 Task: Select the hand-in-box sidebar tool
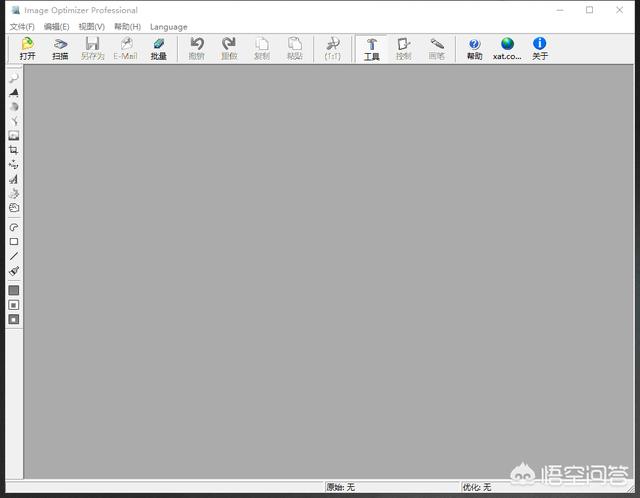click(x=14, y=208)
